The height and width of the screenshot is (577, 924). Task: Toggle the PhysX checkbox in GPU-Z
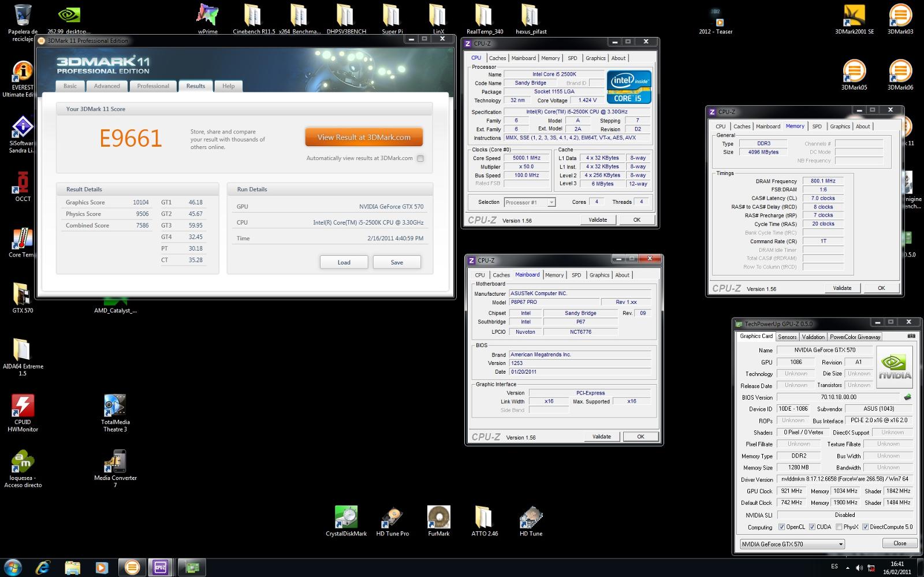click(x=839, y=527)
